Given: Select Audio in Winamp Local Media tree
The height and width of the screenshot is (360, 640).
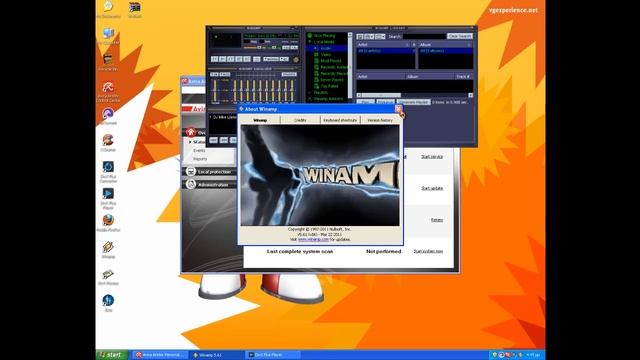Looking at the screenshot, I should coord(326,48).
